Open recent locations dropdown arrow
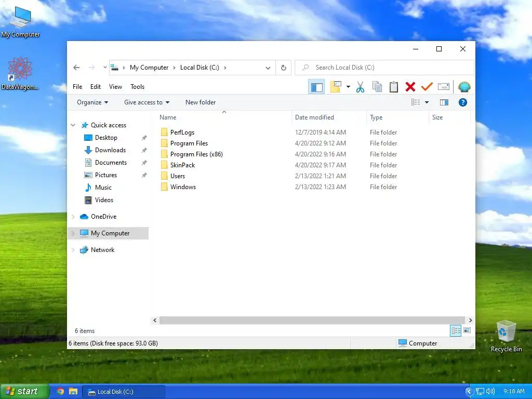Screen dimensions: 532x399 click(x=105, y=68)
